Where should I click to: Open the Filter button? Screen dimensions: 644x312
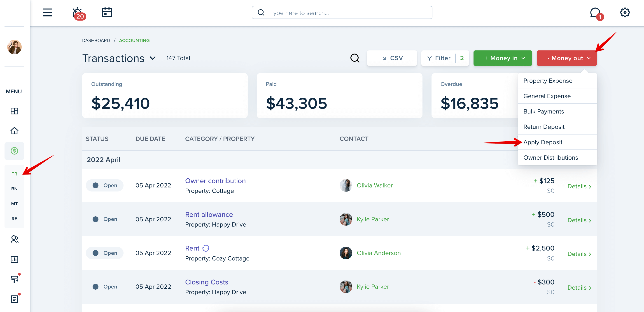pos(445,58)
